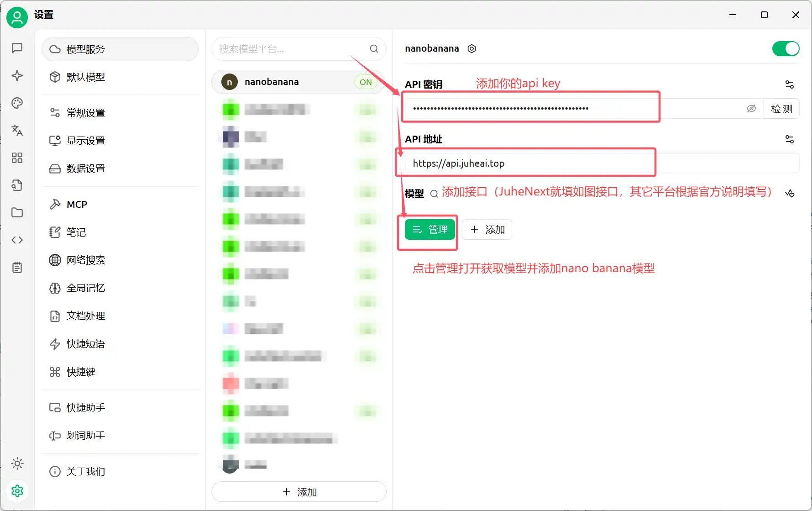Open the code tools sidebar icon
Viewport: 812px width, 511px height.
click(17, 240)
